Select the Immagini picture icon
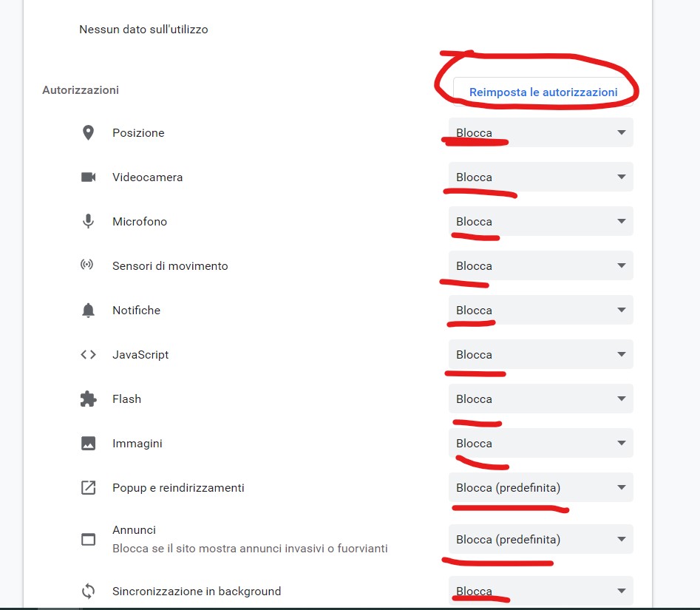The image size is (700, 610). click(88, 443)
